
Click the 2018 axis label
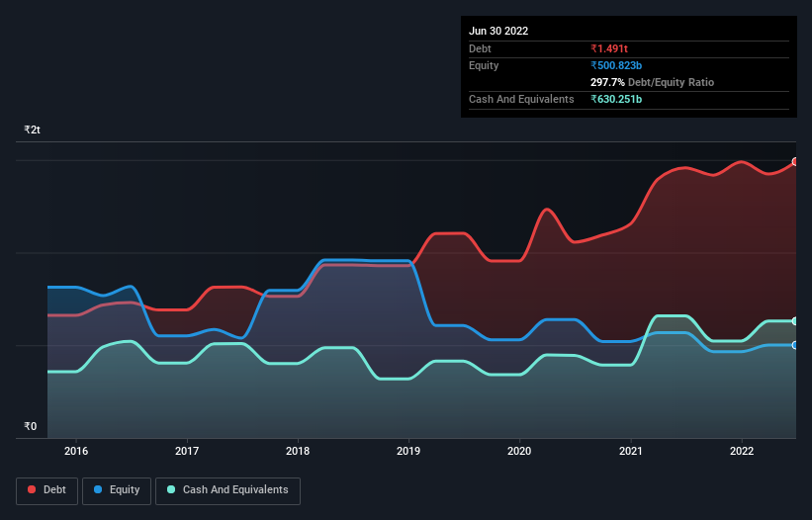point(298,451)
